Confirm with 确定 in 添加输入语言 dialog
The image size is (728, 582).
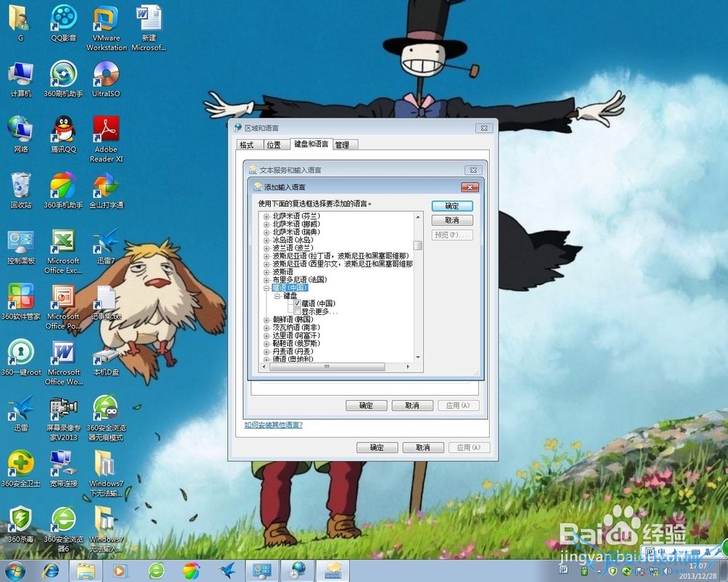coord(452,206)
